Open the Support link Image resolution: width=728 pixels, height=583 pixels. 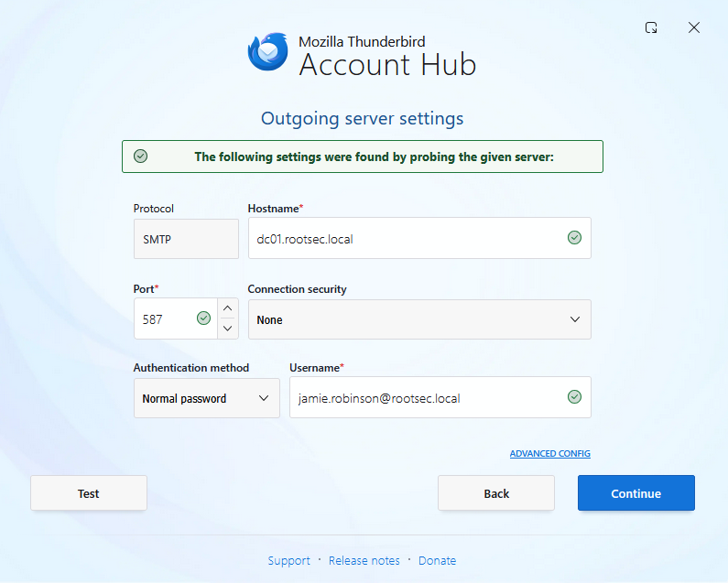click(x=288, y=561)
